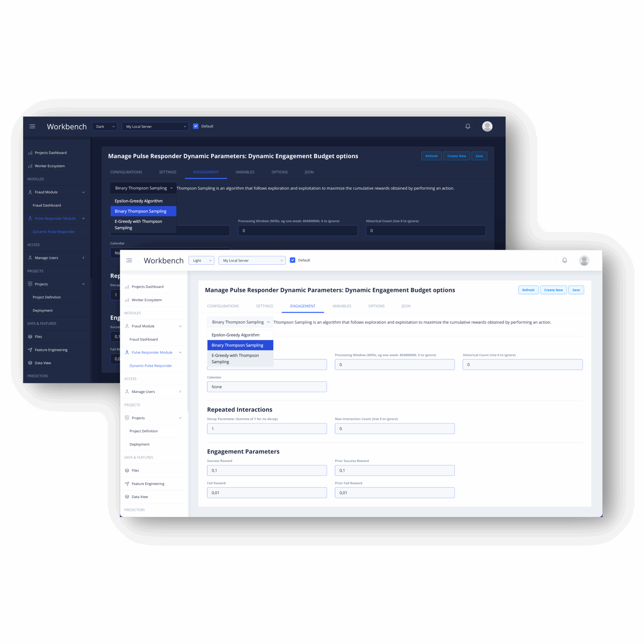Open user avatar in dark window
The height and width of the screenshot is (644, 644).
click(487, 126)
